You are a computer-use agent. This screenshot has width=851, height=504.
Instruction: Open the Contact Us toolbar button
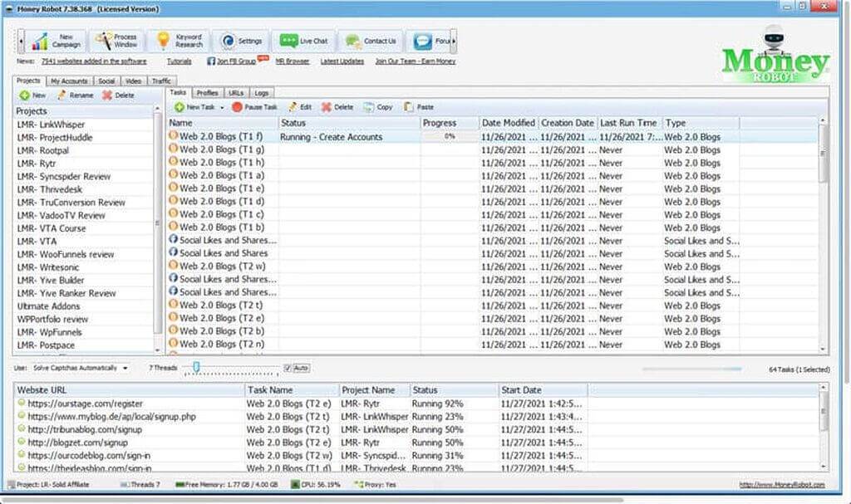point(371,42)
